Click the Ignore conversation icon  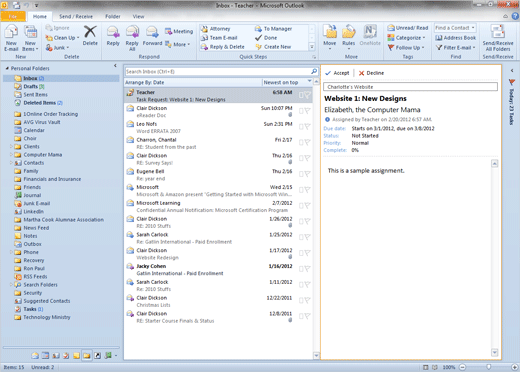click(49, 28)
